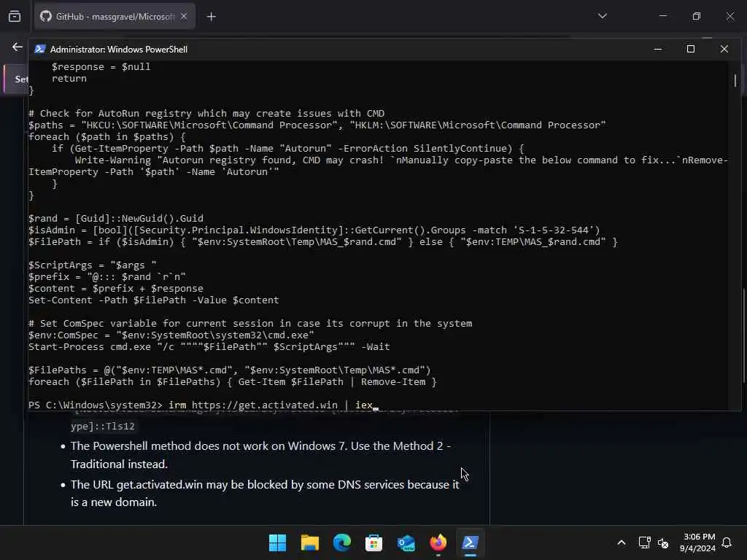Click the 'Start-Process cmd.exe' line
Viewport: 747px width, 560px height.
(x=209, y=347)
